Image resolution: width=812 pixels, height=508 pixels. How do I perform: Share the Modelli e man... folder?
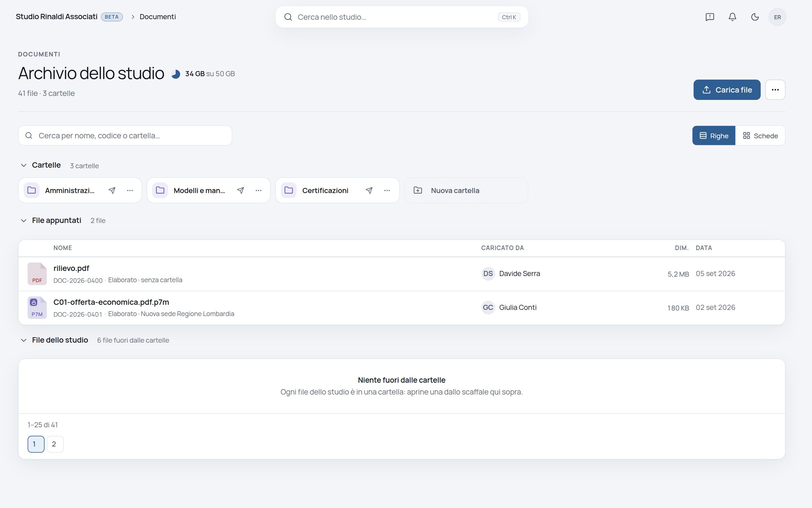pos(240,190)
